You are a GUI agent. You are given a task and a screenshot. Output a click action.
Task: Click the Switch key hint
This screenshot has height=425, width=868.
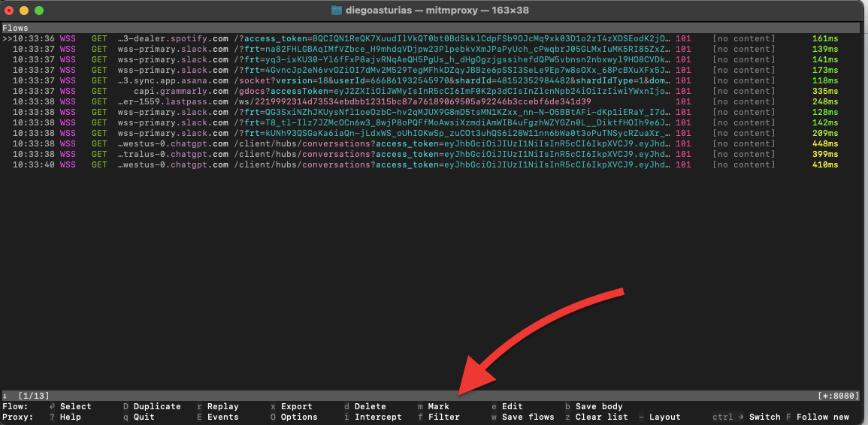pos(746,417)
